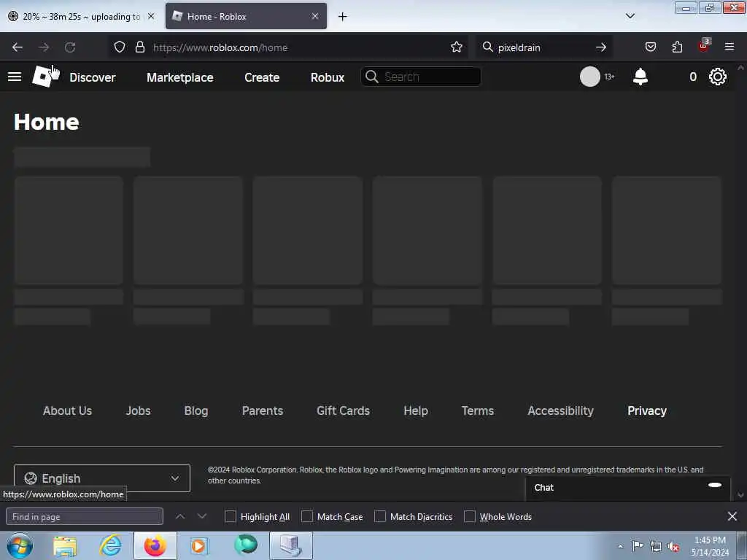Enable Whole Words checkbox
This screenshot has width=747, height=560.
tap(470, 516)
